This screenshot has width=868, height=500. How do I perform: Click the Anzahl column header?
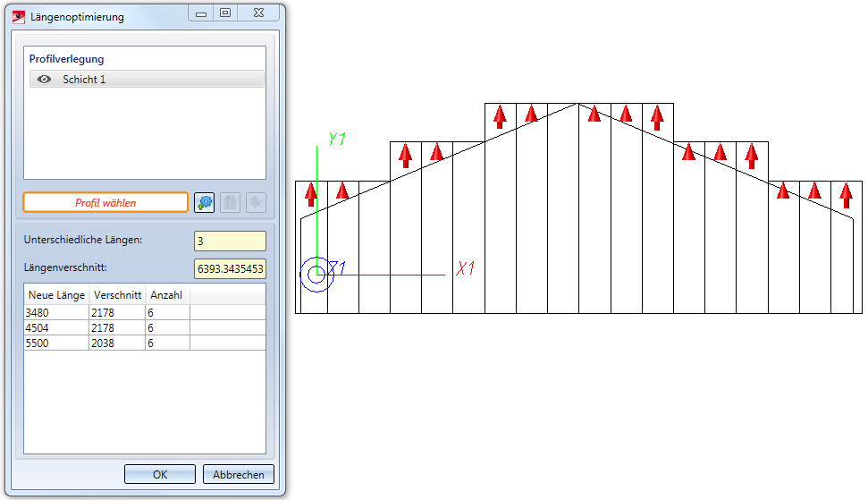[167, 295]
